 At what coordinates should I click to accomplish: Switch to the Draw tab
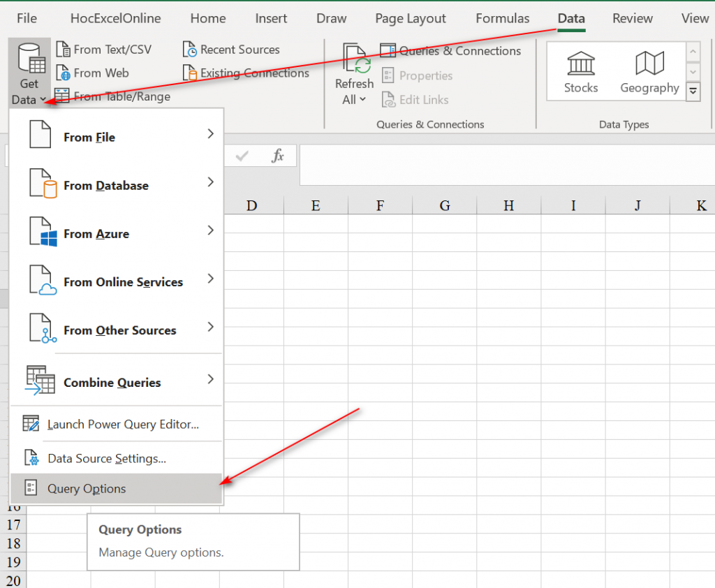pyautogui.click(x=332, y=18)
